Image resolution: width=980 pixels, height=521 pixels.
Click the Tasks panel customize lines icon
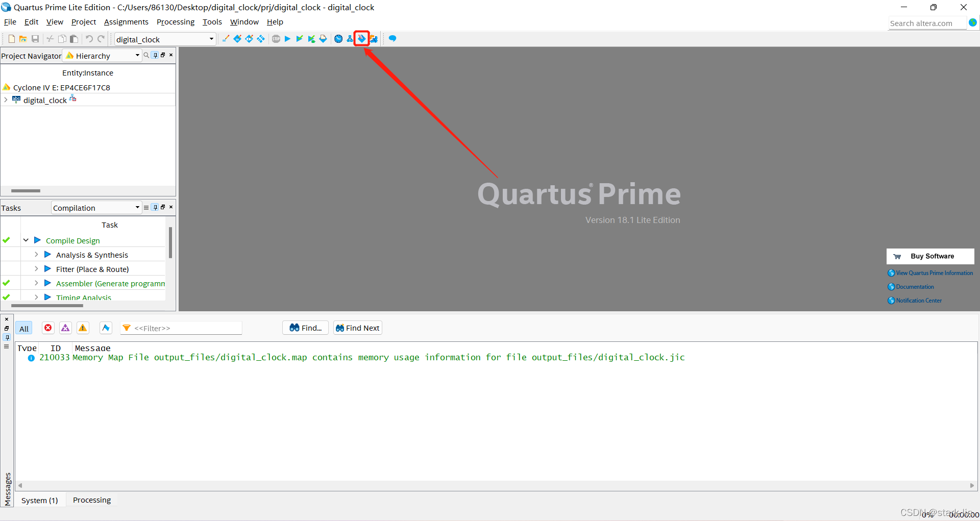(x=146, y=207)
